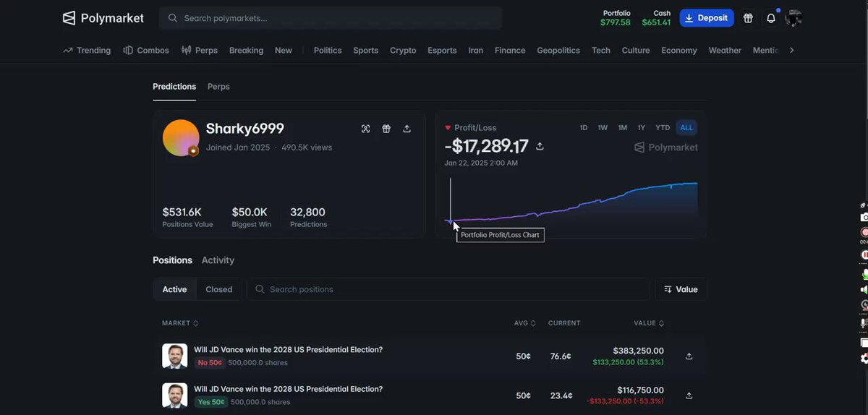
Task: Open the notifications bell
Action: tap(771, 18)
